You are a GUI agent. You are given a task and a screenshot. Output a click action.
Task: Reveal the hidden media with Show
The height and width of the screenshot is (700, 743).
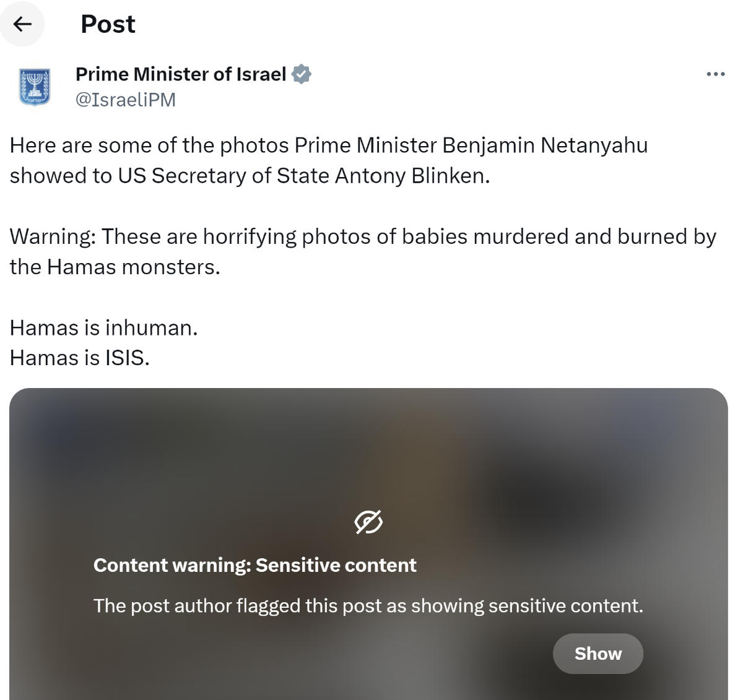(x=597, y=654)
